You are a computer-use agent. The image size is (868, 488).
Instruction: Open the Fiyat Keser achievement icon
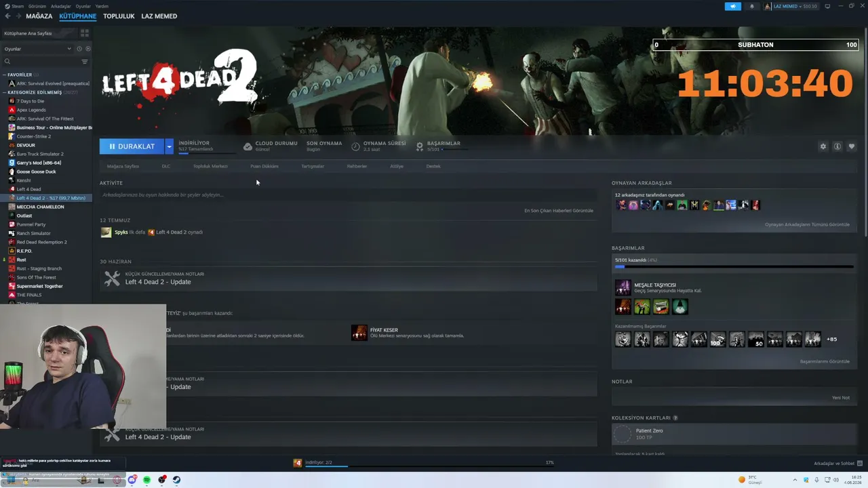pos(359,332)
